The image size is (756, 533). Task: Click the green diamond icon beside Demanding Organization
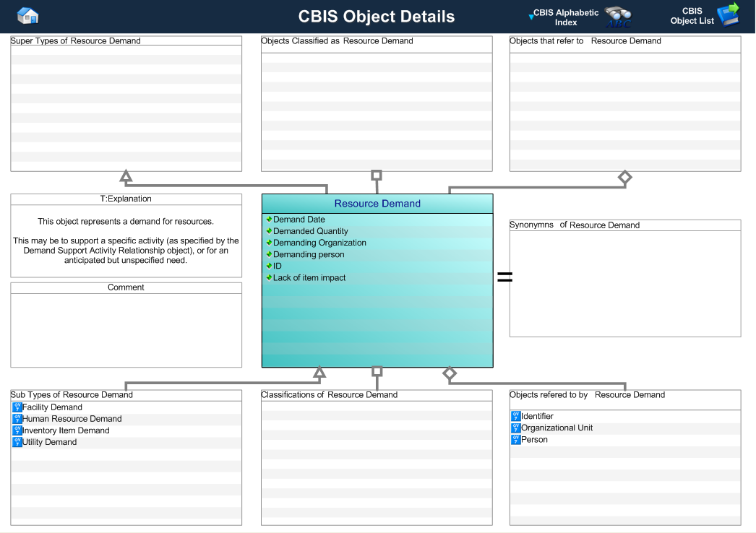(x=269, y=243)
